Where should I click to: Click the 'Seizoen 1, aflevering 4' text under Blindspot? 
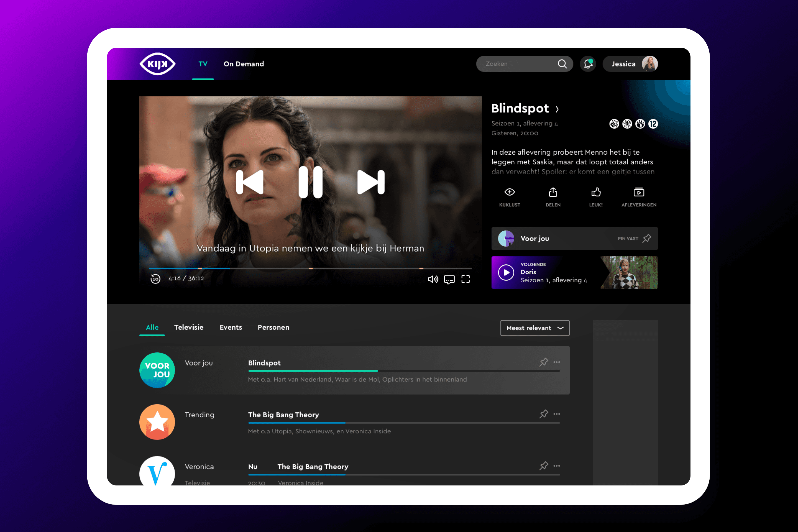click(525, 124)
